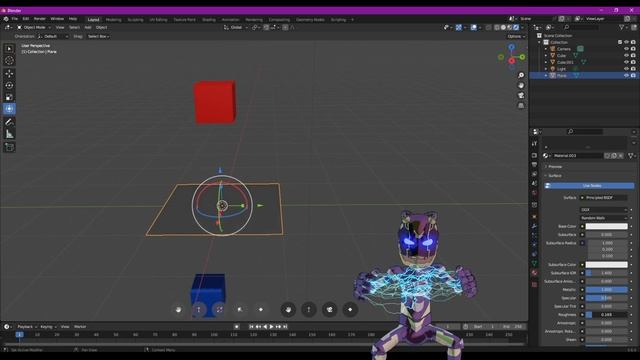The width and height of the screenshot is (640, 360).
Task: Click the Roughness slider
Action: click(607, 315)
